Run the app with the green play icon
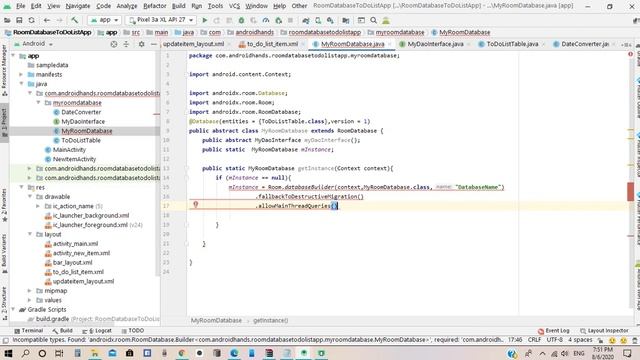The image size is (640, 360). click(x=205, y=20)
